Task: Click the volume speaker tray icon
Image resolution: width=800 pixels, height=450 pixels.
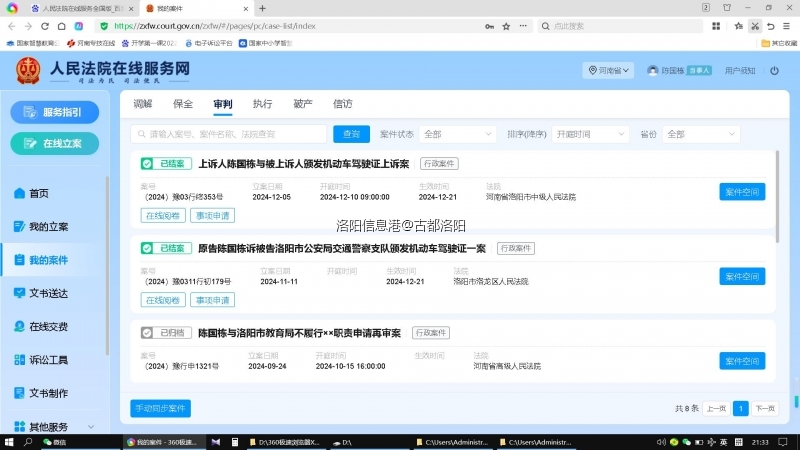Action: pyautogui.click(x=661, y=442)
